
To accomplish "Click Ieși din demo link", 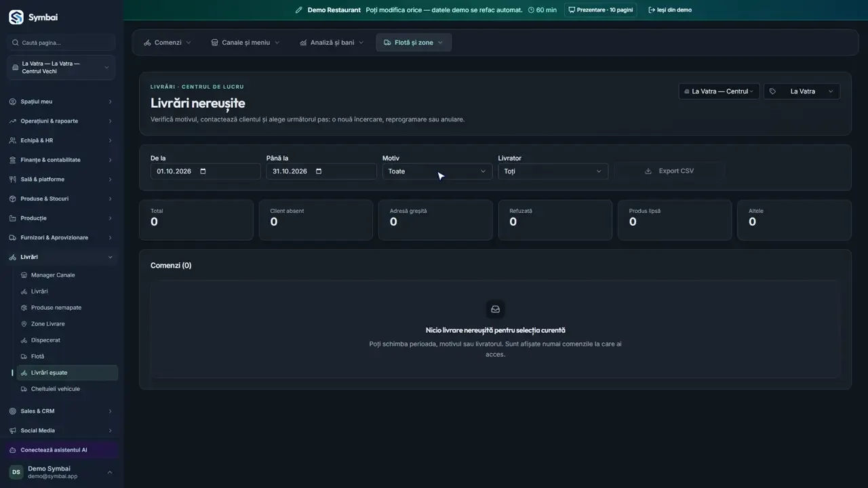I will click(x=670, y=10).
